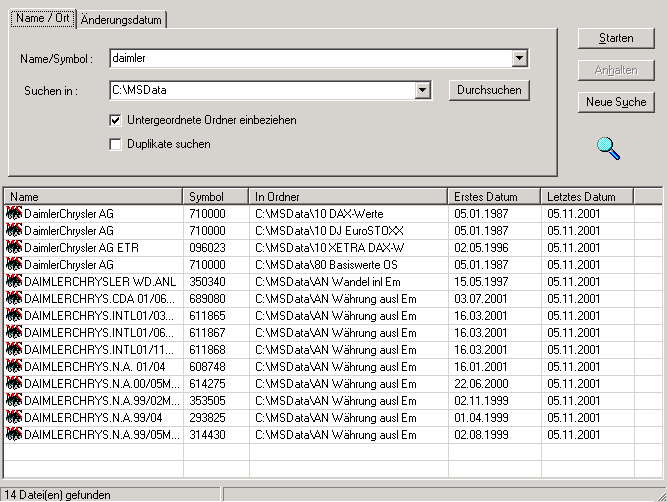Enable the Duplikate suchen checkbox
The height and width of the screenshot is (502, 667).
coord(115,144)
